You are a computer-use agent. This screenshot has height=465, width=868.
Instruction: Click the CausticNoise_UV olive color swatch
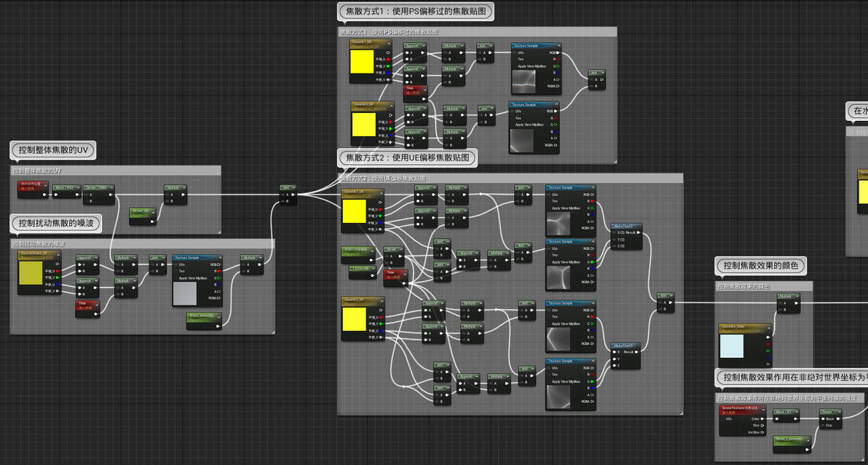point(31,274)
